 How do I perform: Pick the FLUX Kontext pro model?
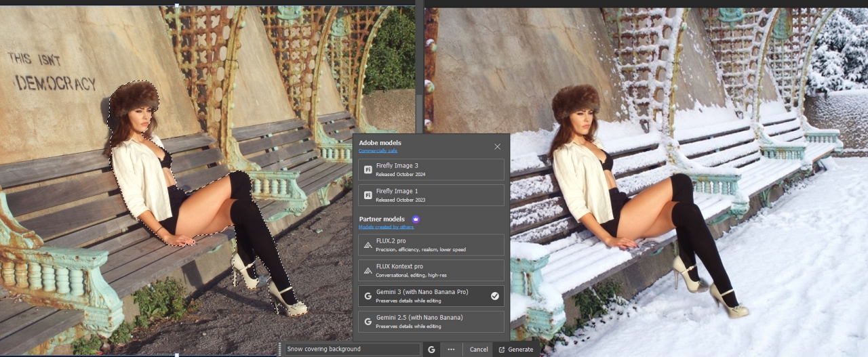click(431, 270)
